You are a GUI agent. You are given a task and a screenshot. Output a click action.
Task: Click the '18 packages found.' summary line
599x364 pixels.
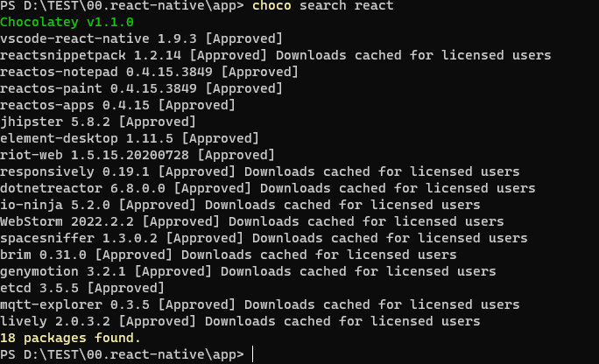coord(71,338)
